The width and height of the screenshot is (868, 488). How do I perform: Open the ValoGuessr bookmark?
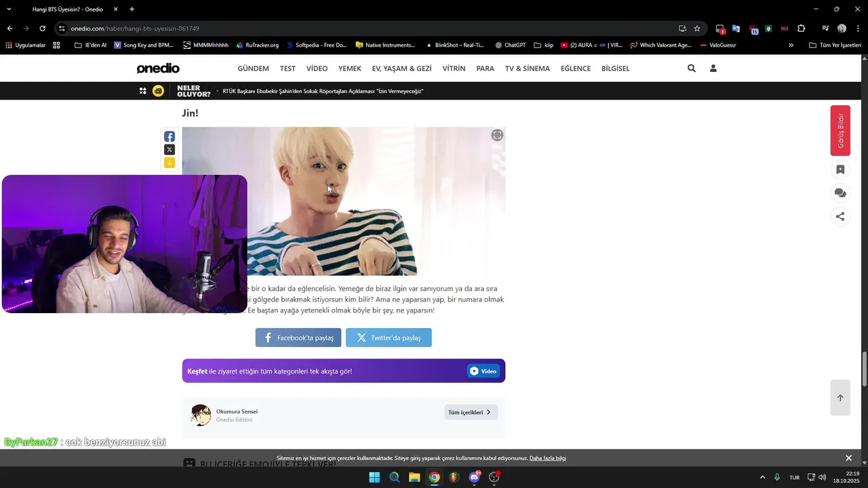click(x=717, y=45)
